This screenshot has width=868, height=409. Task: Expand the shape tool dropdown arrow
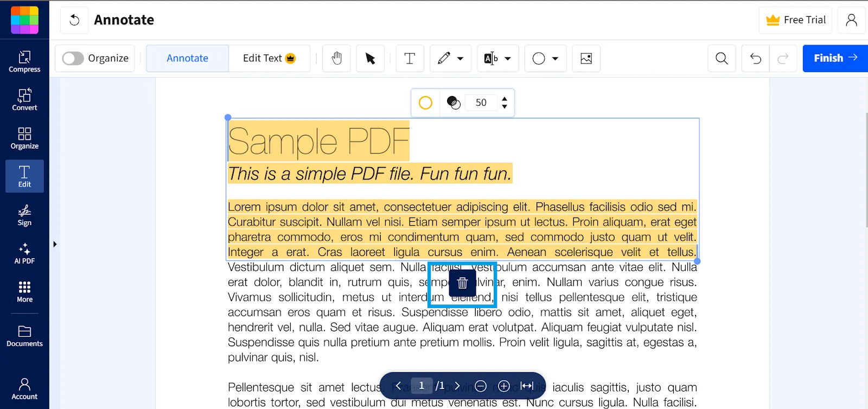pyautogui.click(x=555, y=59)
